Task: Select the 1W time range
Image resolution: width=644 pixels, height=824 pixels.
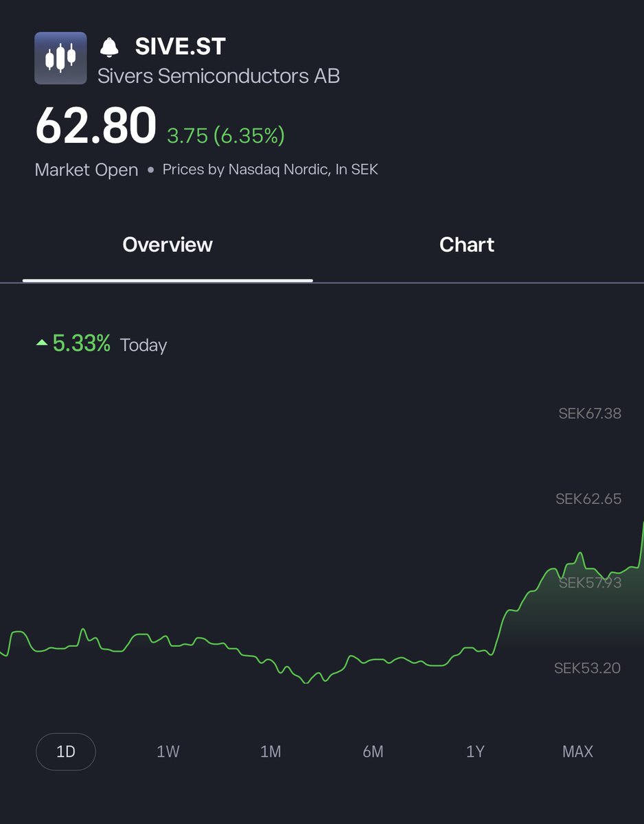Action: [x=168, y=752]
